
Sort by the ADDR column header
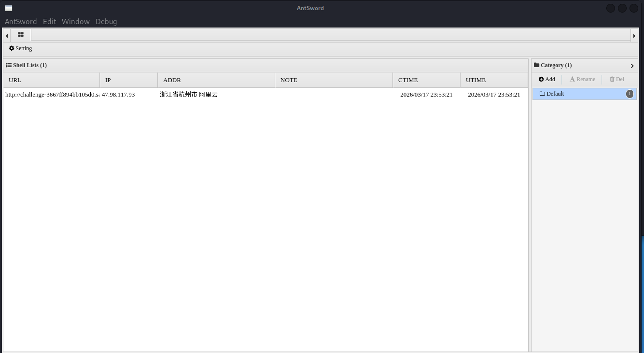pyautogui.click(x=216, y=80)
